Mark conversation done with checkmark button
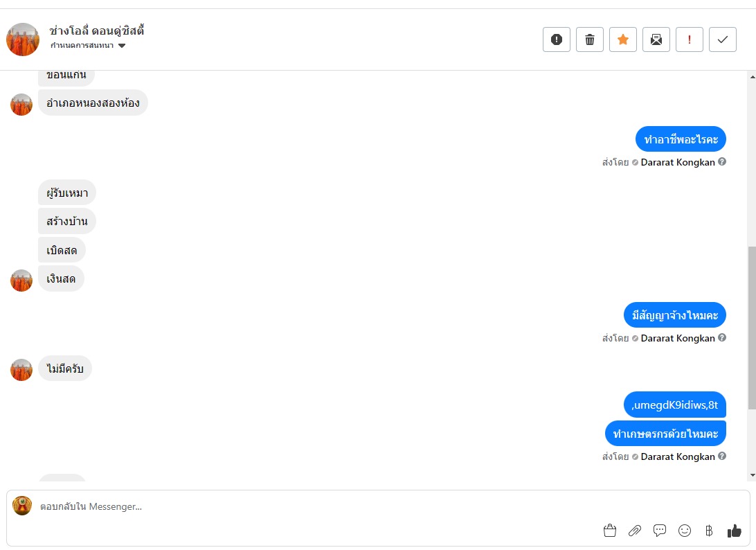The width and height of the screenshot is (756, 550). pyautogui.click(x=723, y=39)
